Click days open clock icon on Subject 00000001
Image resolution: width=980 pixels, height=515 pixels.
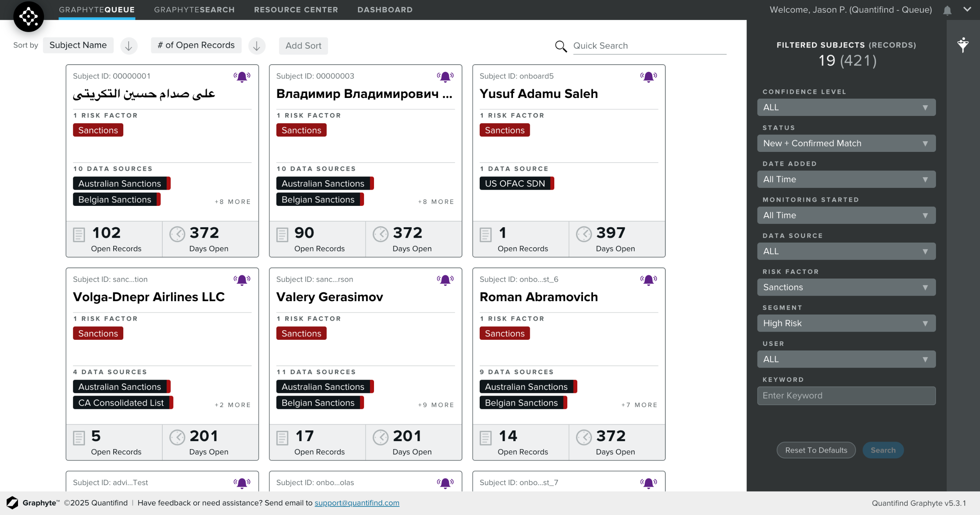(x=177, y=234)
